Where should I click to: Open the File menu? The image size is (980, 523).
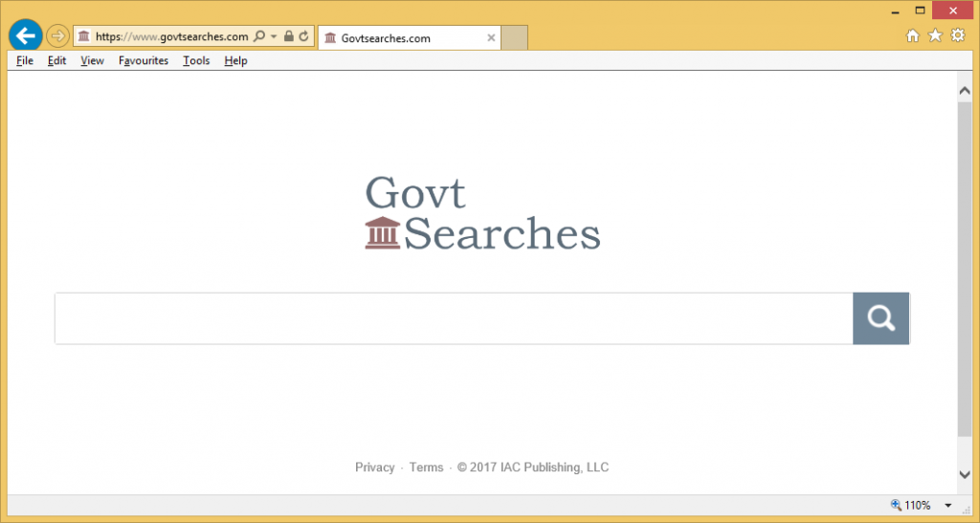click(x=25, y=60)
